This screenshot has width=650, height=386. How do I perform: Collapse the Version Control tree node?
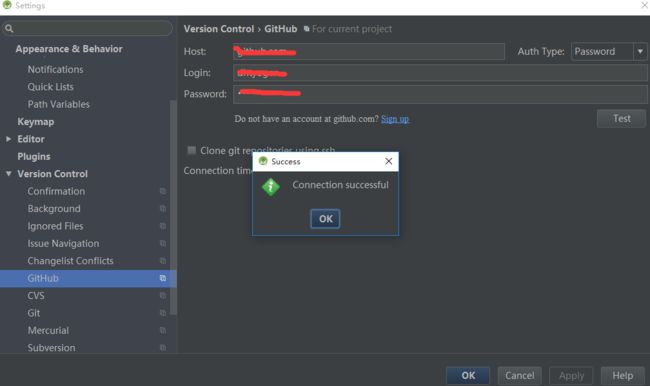[x=8, y=174]
